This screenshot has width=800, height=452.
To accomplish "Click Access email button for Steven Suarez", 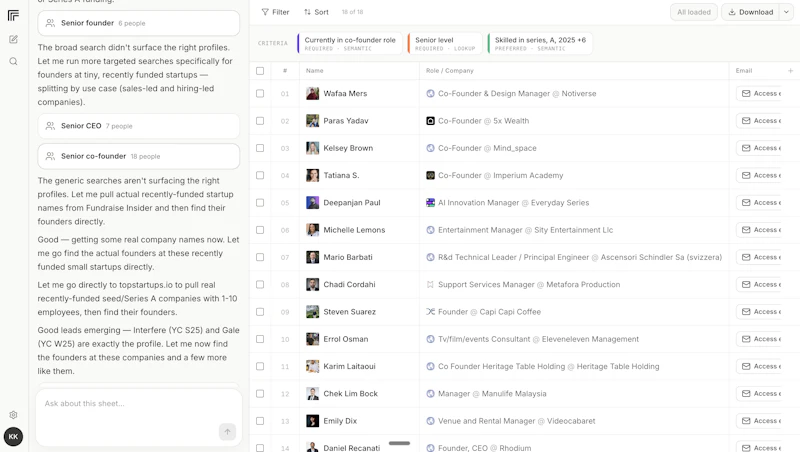I will pyautogui.click(x=760, y=312).
